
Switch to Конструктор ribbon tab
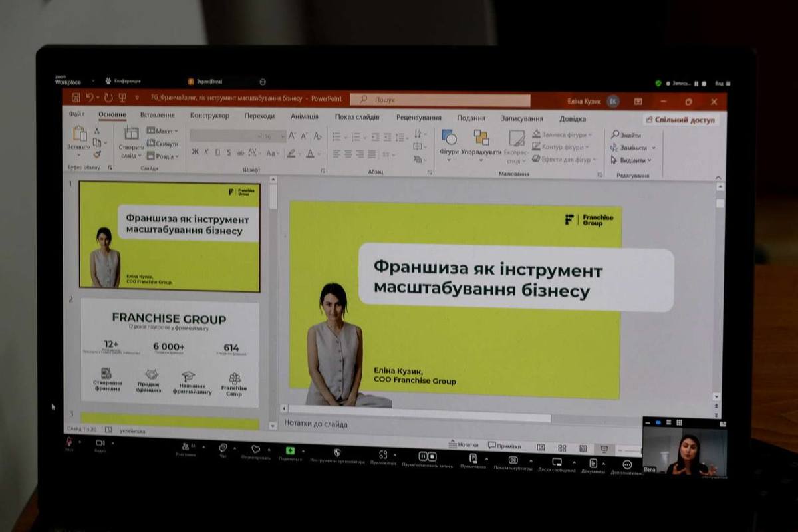pyautogui.click(x=209, y=116)
